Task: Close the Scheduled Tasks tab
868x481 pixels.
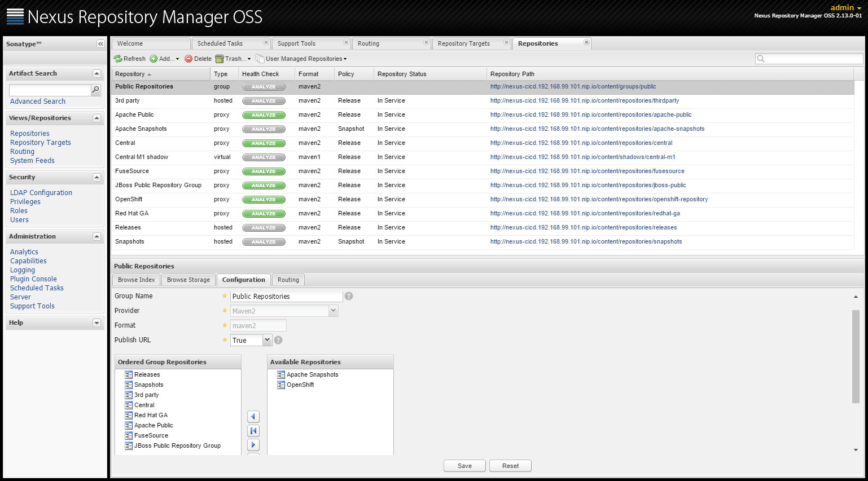Action: pyautogui.click(x=266, y=42)
